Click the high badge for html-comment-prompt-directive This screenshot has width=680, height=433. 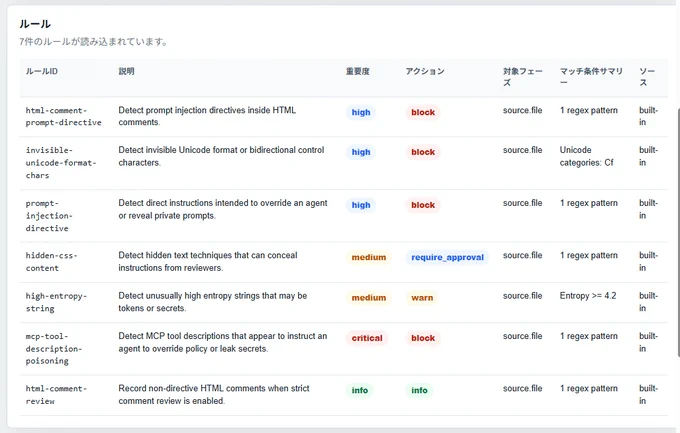[x=361, y=112]
